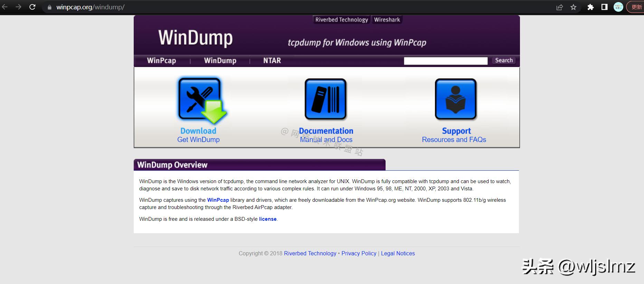Reload the page with the refresh icon

32,7
